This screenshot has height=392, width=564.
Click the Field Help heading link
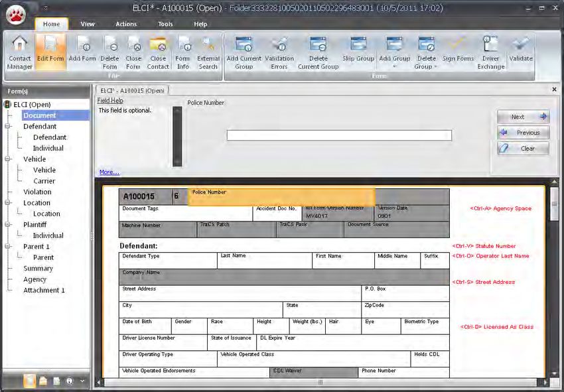tap(110, 101)
